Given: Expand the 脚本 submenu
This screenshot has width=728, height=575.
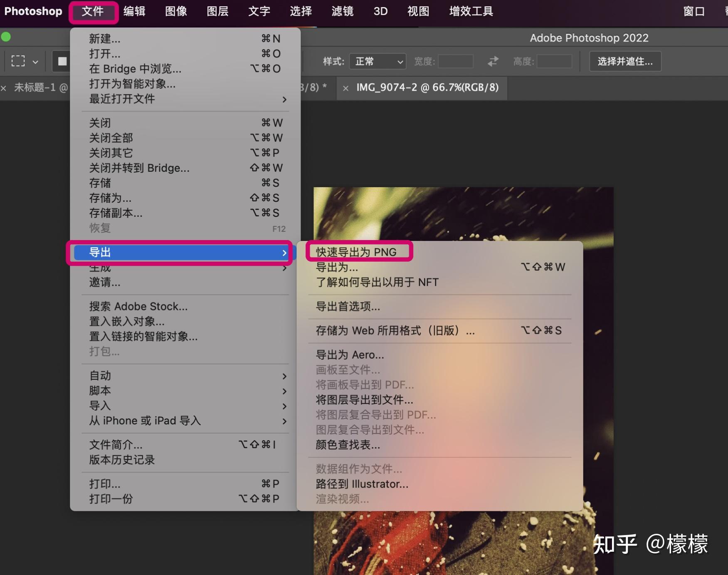Looking at the screenshot, I should click(100, 390).
